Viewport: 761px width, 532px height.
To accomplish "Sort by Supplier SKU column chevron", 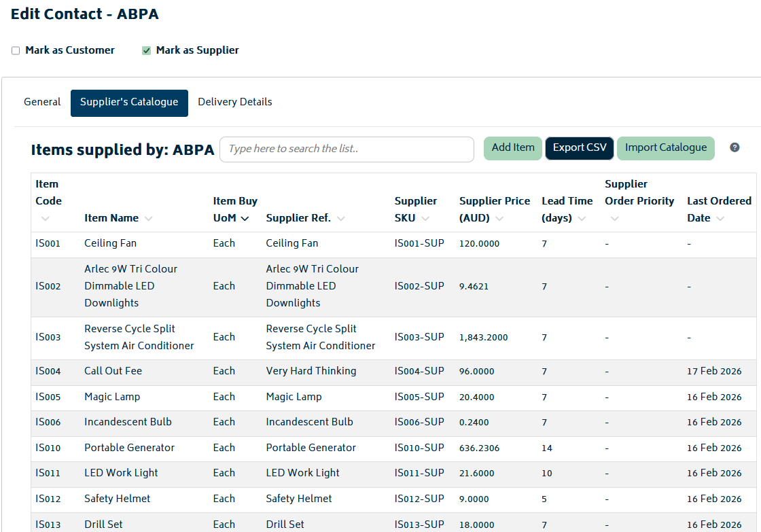I will [425, 219].
